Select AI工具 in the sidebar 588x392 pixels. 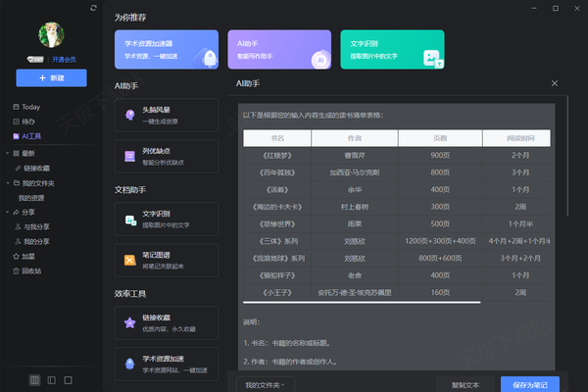pyautogui.click(x=31, y=135)
